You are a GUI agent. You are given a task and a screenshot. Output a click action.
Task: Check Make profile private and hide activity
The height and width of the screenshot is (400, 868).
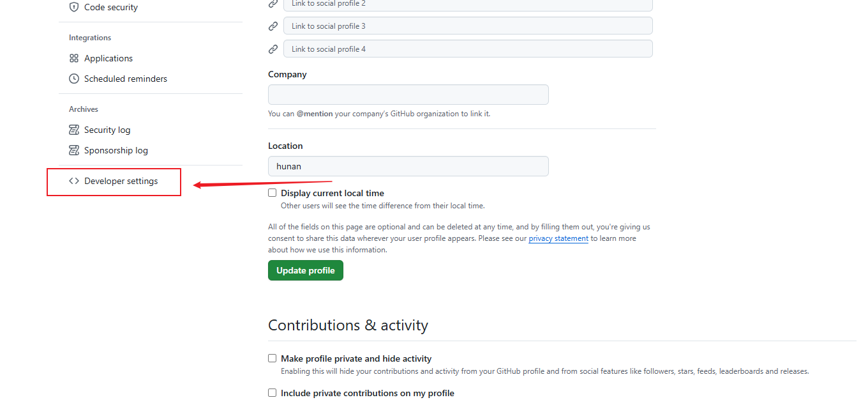tap(273, 358)
